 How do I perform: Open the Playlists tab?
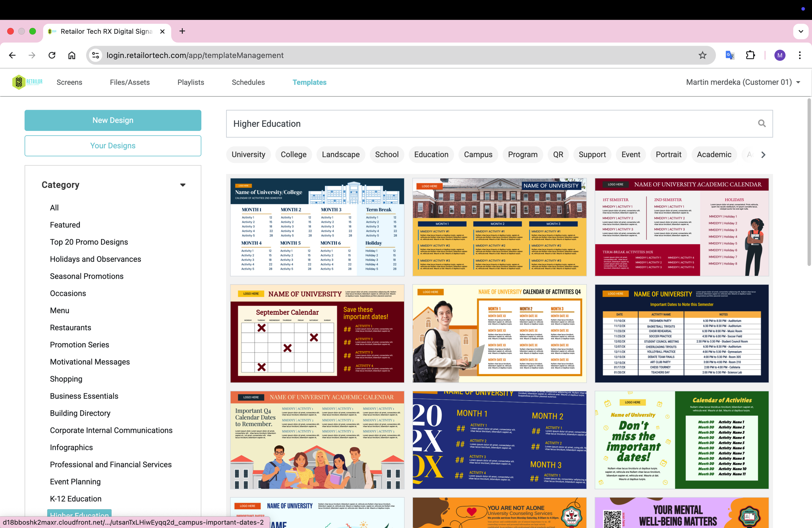pos(190,82)
